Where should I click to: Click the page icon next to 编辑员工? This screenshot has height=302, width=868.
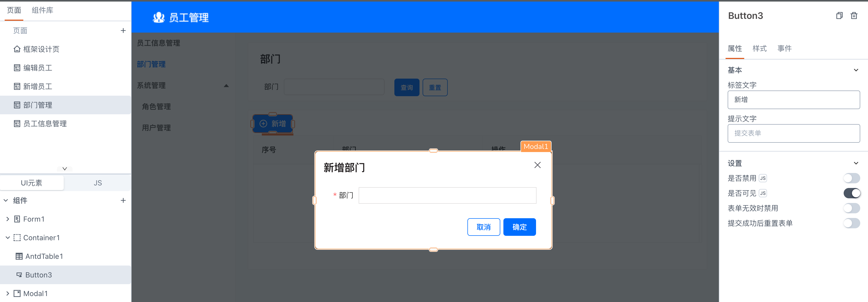pos(17,68)
